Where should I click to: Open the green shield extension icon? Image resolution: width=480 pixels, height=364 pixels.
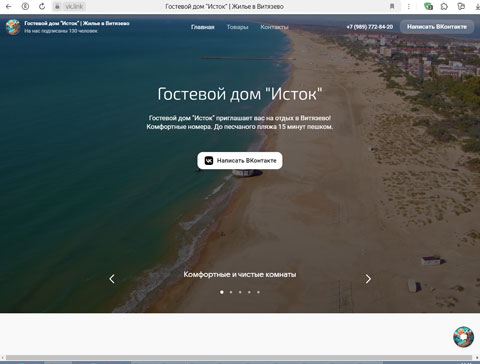point(428,6)
